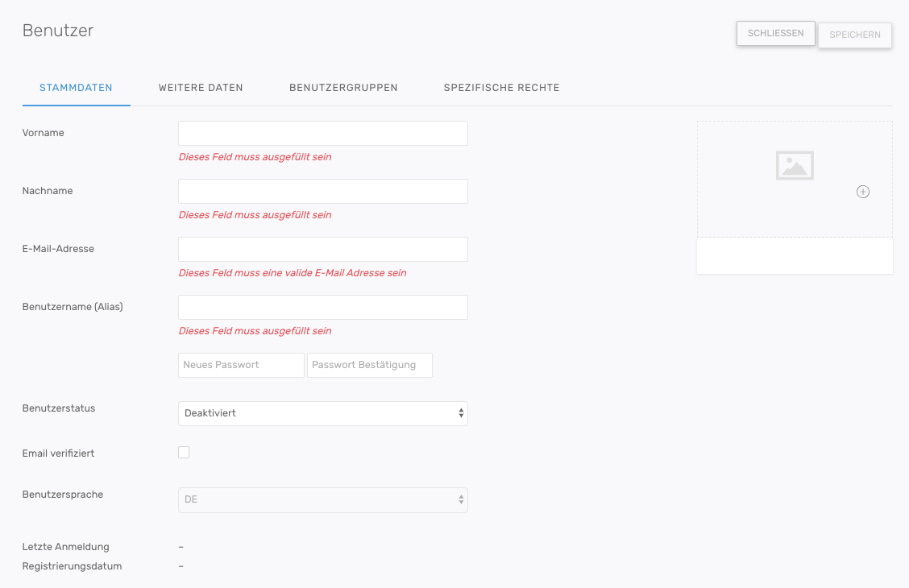Click the plus icon to add image
Image resolution: width=909 pixels, height=588 pixels.
(x=863, y=192)
